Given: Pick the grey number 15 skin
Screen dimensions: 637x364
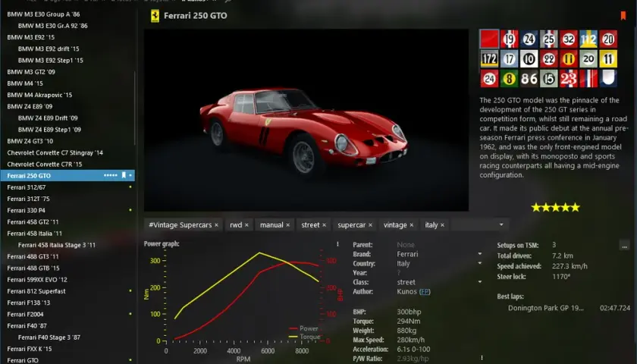Looking at the screenshot, I should point(549,78).
